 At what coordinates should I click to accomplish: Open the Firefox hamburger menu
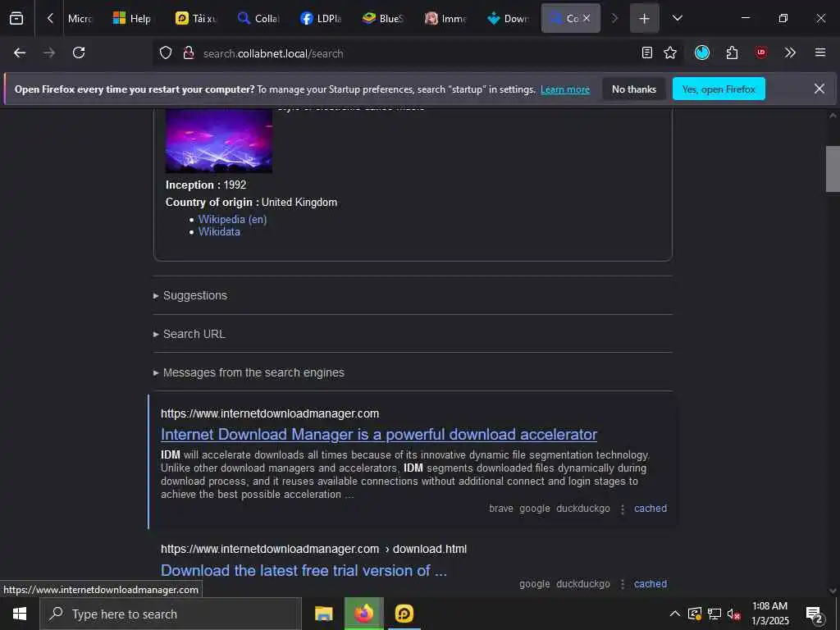[820, 52]
